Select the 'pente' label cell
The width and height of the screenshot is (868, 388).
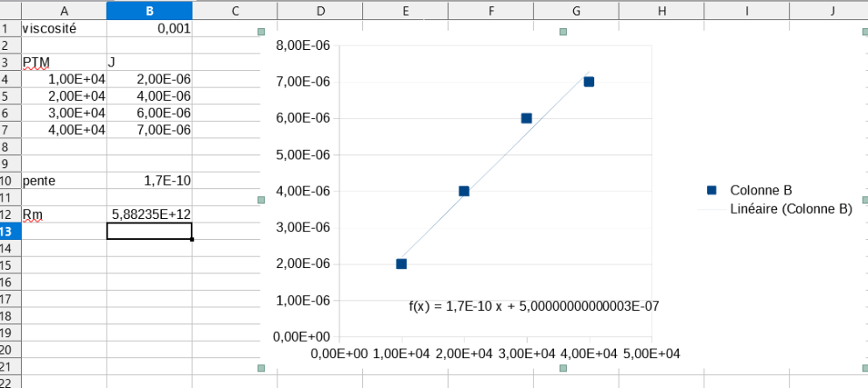pyautogui.click(x=64, y=180)
